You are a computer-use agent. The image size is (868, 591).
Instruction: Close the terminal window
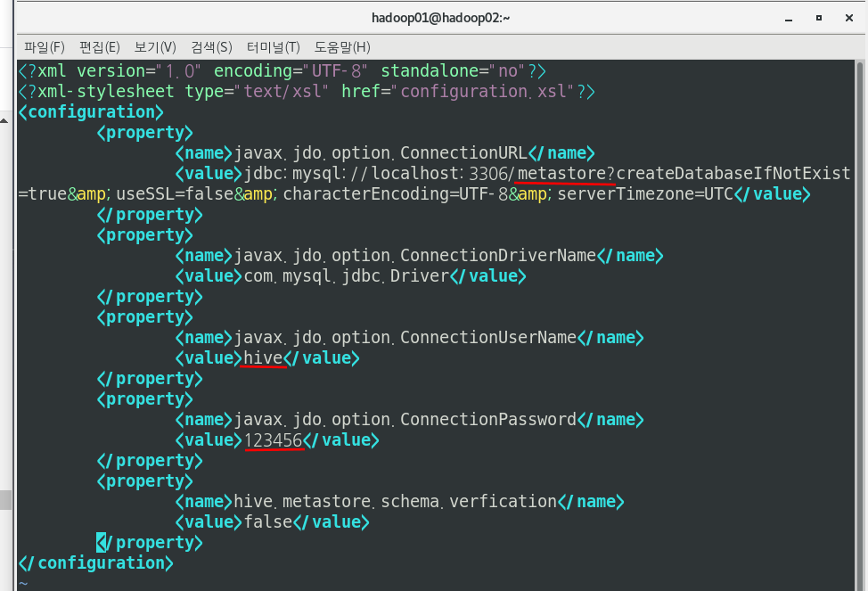pos(849,19)
